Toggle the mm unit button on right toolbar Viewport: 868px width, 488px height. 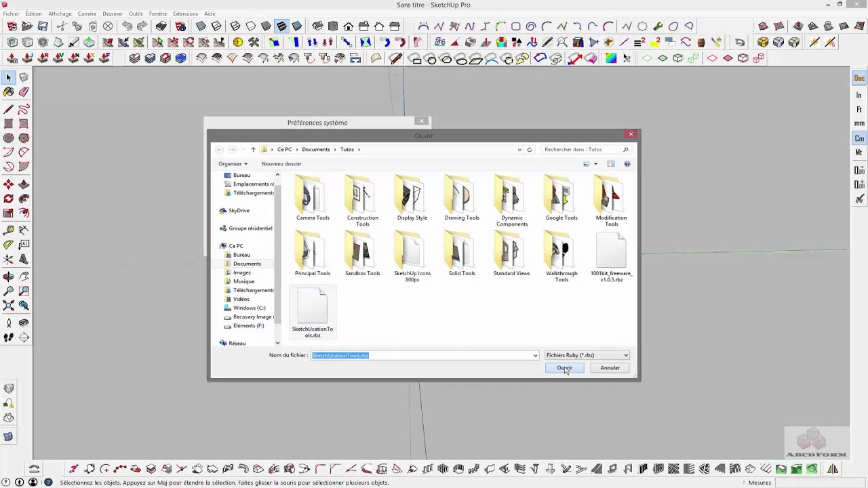859,124
